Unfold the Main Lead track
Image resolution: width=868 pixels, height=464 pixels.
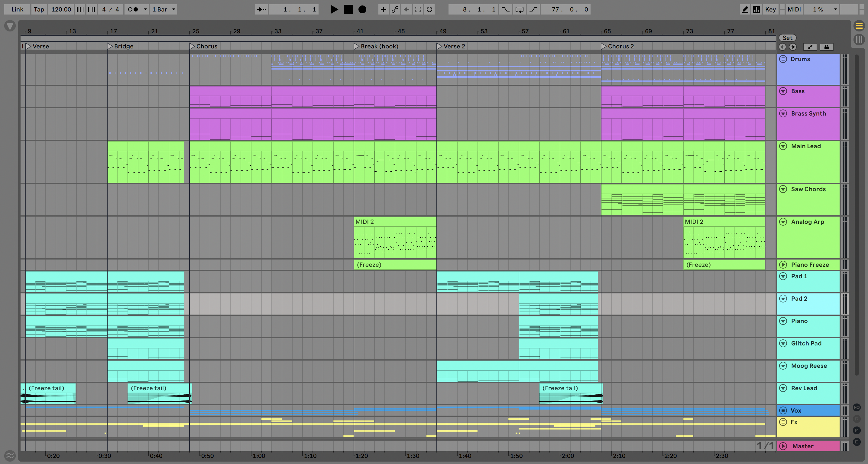(x=783, y=146)
